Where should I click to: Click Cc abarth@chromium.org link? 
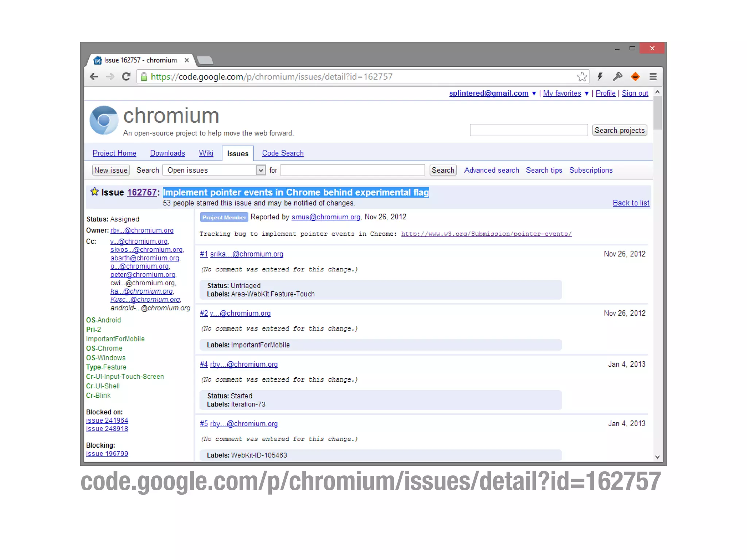click(x=145, y=258)
